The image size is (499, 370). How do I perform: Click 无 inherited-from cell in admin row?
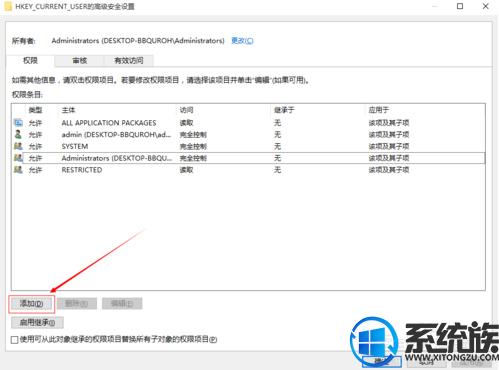pyautogui.click(x=278, y=135)
